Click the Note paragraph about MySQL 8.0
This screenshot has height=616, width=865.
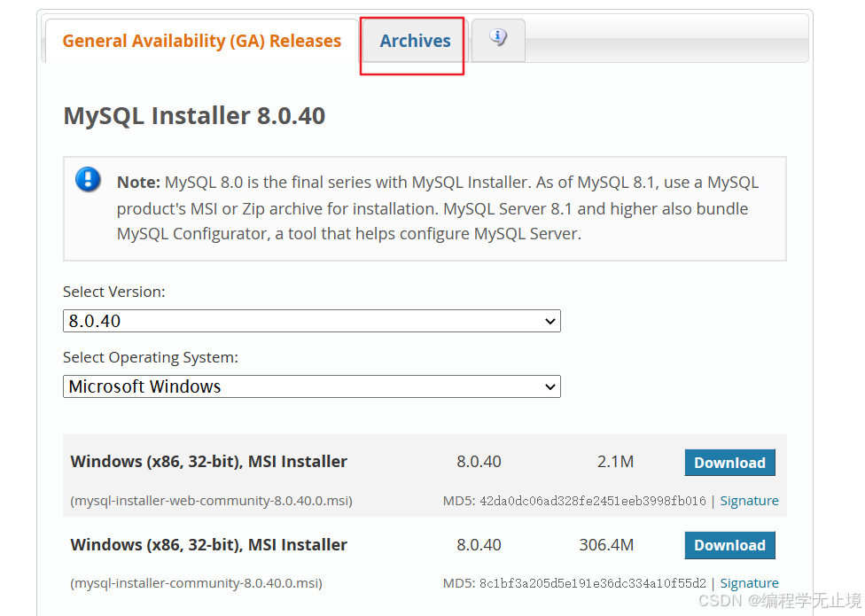click(x=438, y=208)
